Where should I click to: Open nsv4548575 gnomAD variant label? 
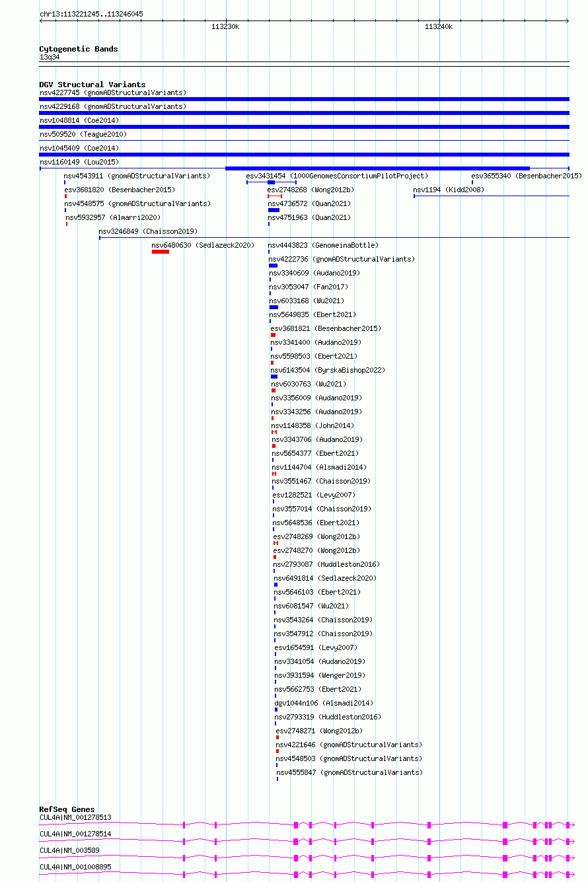coord(137,203)
